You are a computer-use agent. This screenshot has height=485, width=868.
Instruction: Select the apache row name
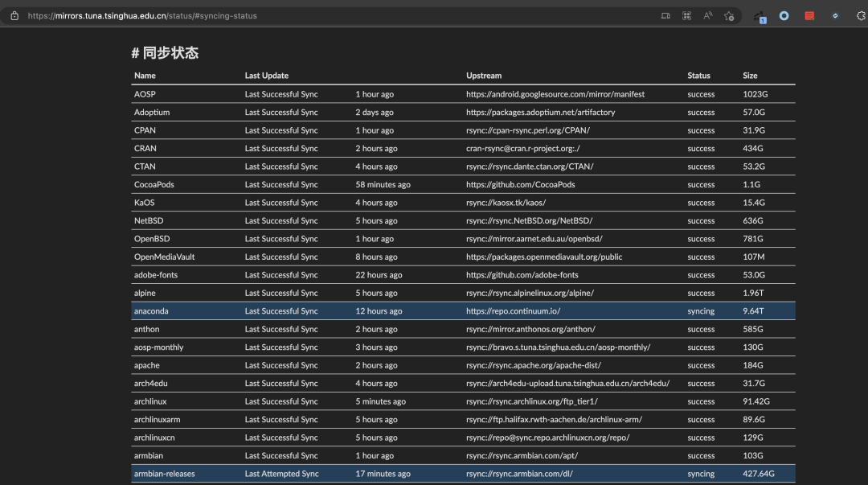point(147,365)
